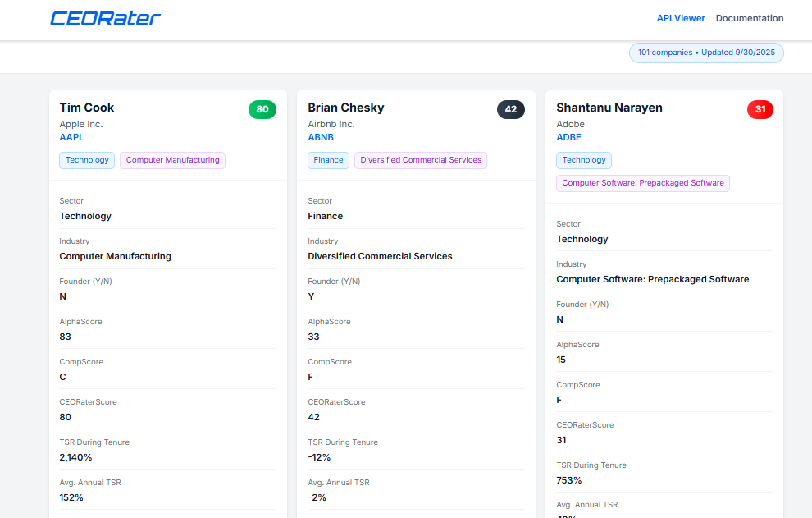Open the API Viewer page
This screenshot has height=518, width=812.
[681, 18]
